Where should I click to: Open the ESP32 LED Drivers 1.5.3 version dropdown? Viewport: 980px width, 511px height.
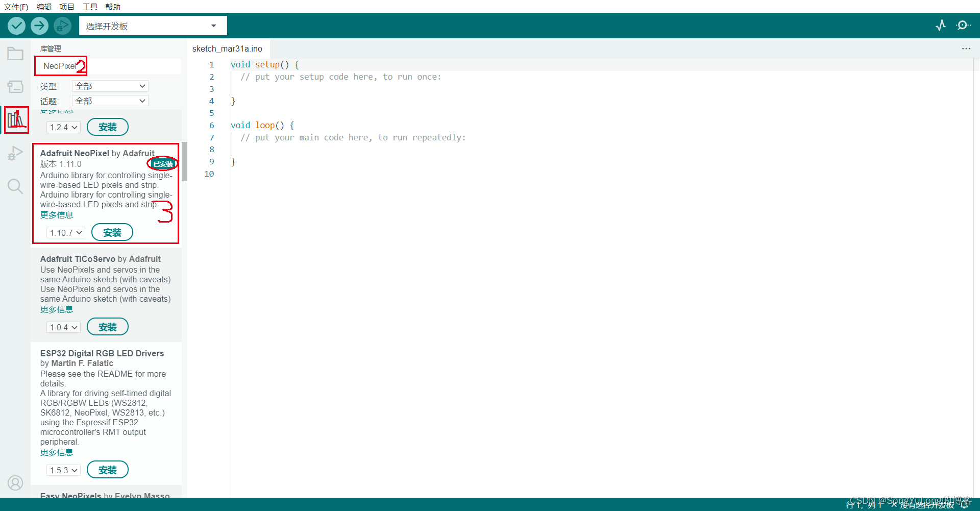pyautogui.click(x=64, y=470)
